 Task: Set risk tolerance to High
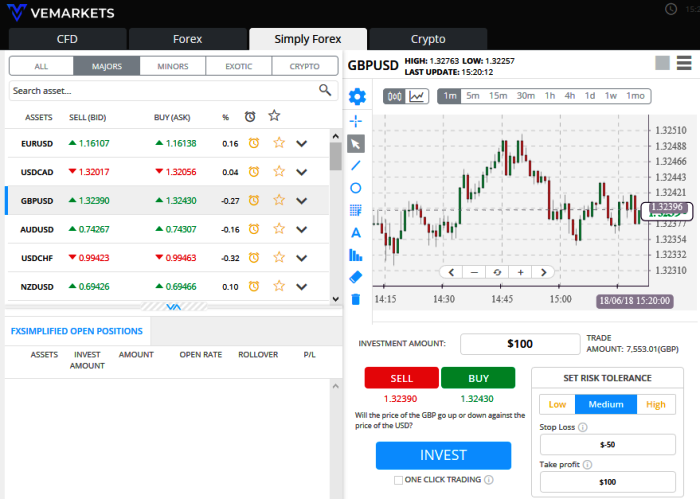[x=656, y=404]
